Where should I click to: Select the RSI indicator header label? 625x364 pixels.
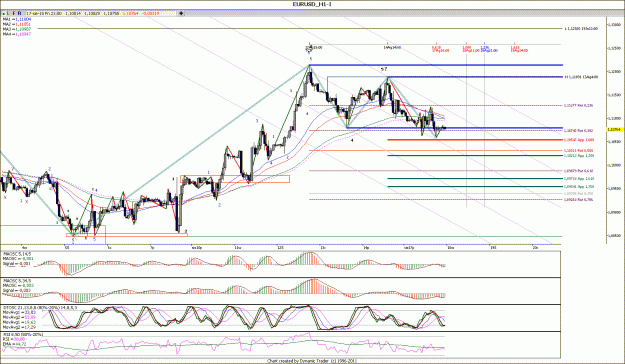point(23,334)
